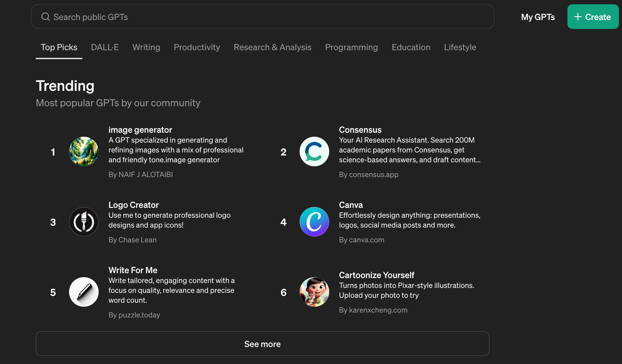Open My GPTs link
Image resolution: width=622 pixels, height=364 pixels.
coord(538,17)
